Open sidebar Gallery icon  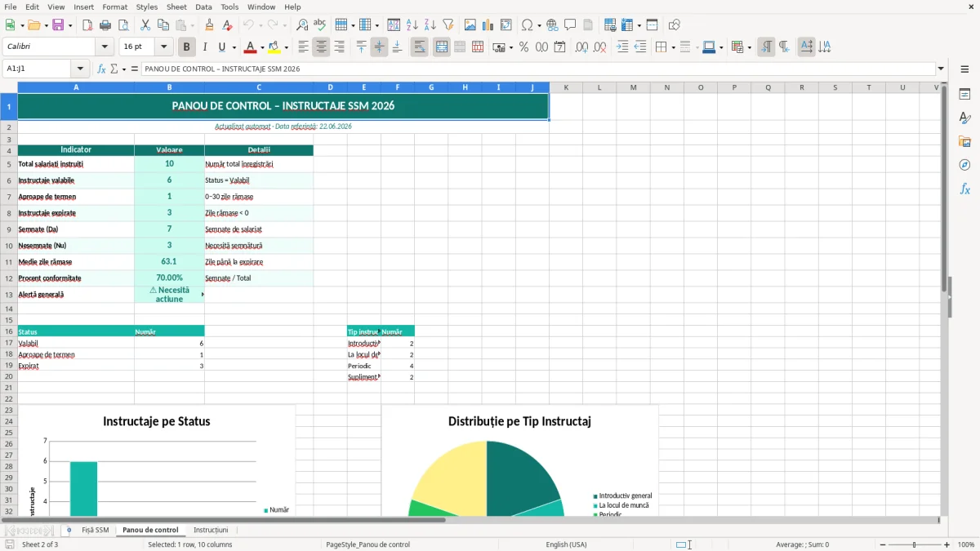(964, 141)
